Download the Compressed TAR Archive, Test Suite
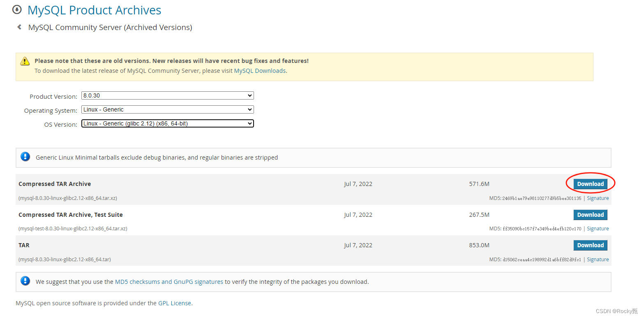Image resolution: width=644 pixels, height=318 pixels. (590, 215)
